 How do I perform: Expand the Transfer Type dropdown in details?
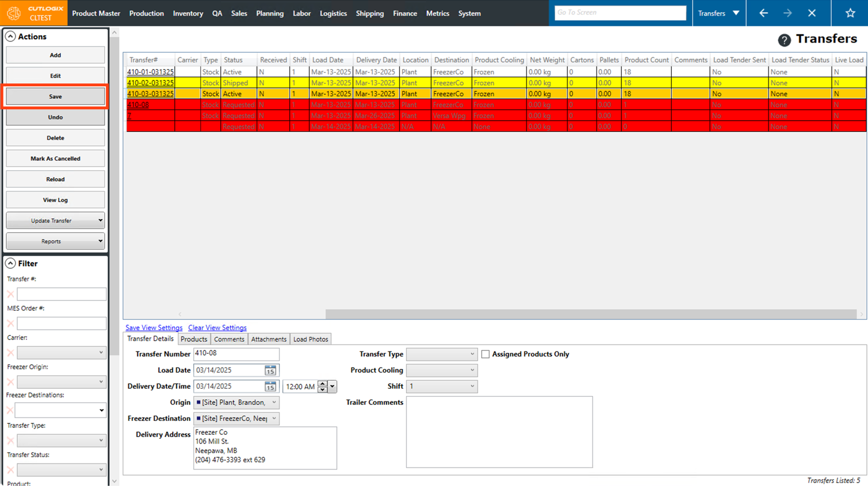point(441,354)
